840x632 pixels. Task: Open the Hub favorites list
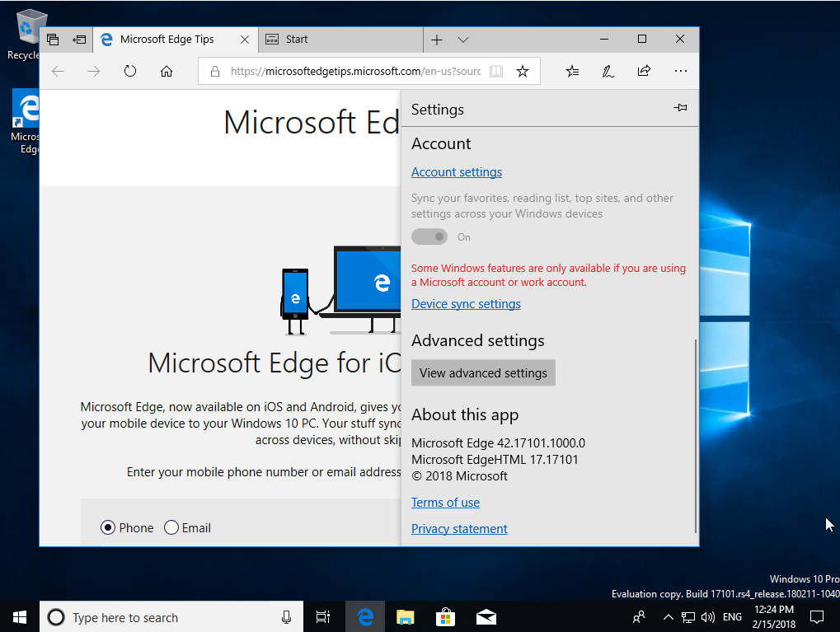pos(572,71)
